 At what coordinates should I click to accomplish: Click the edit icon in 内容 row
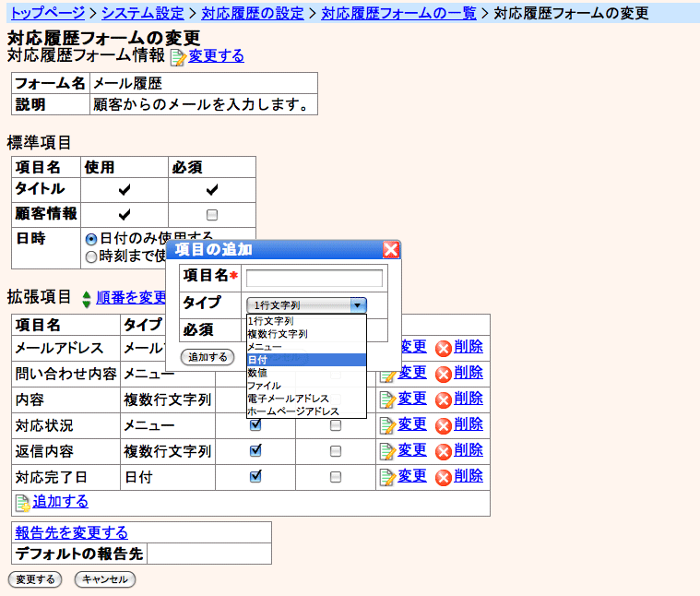point(387,399)
